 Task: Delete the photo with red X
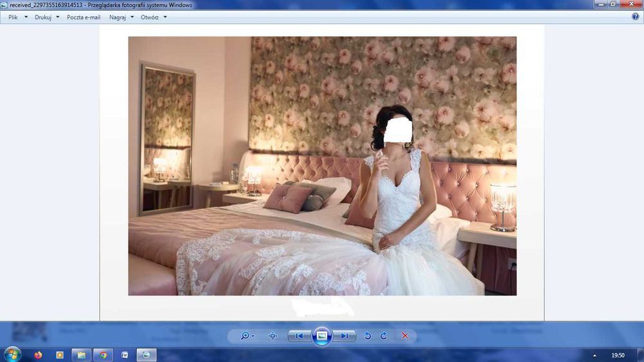click(x=405, y=336)
